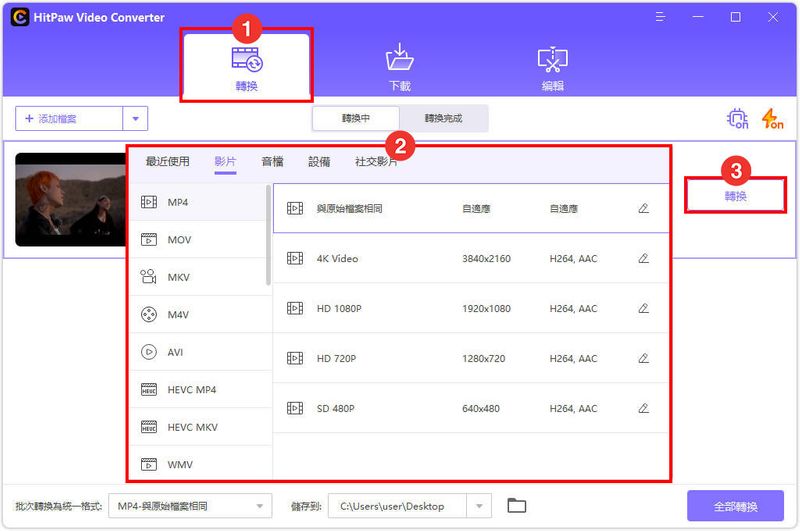
Task: Select the 3840x2160 resolution text
Action: point(486,259)
